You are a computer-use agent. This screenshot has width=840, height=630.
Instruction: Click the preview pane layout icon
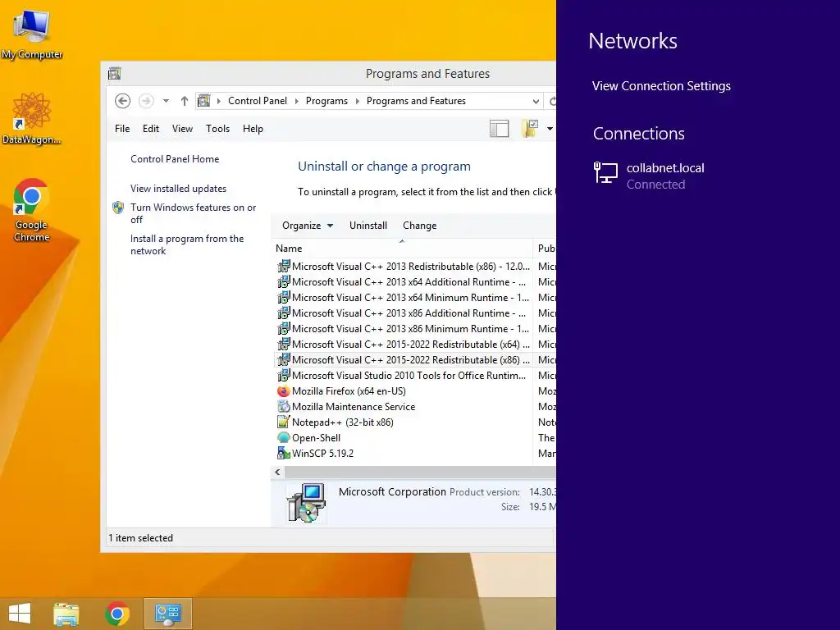[500, 129]
